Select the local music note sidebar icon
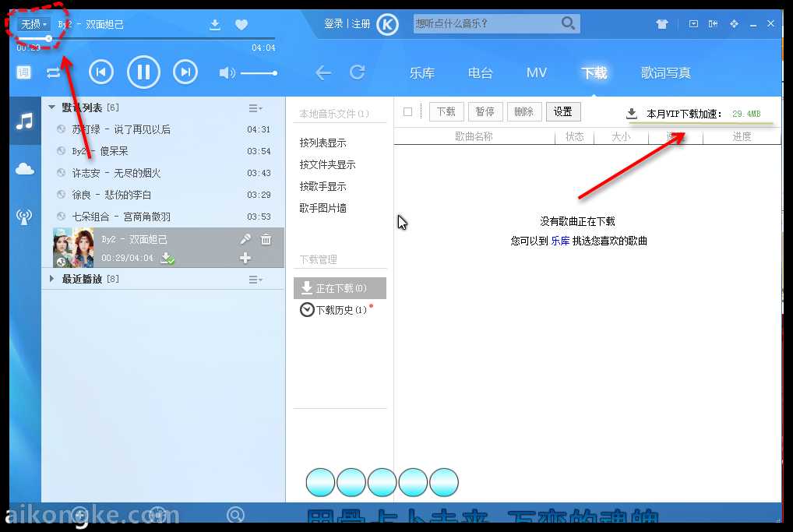793x532 pixels. [25, 121]
